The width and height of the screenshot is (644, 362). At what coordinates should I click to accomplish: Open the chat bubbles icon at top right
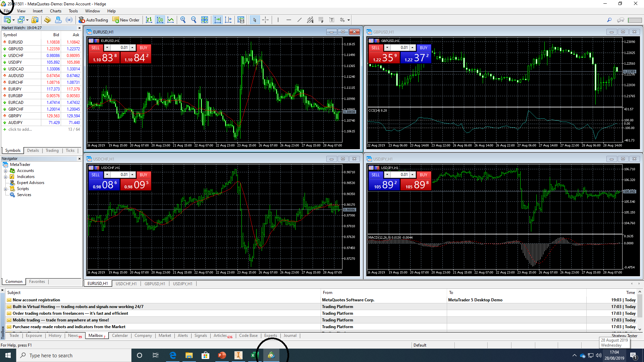(621, 20)
